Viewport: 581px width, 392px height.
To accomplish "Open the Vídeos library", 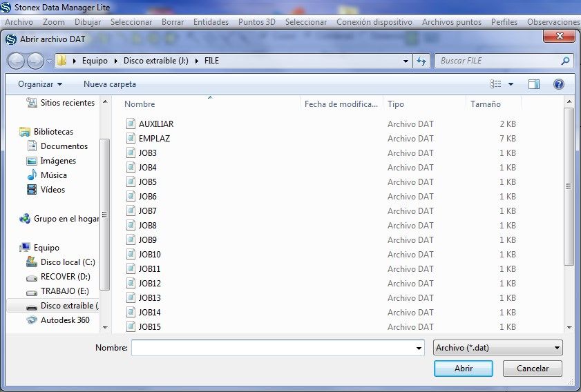I will point(46,190).
